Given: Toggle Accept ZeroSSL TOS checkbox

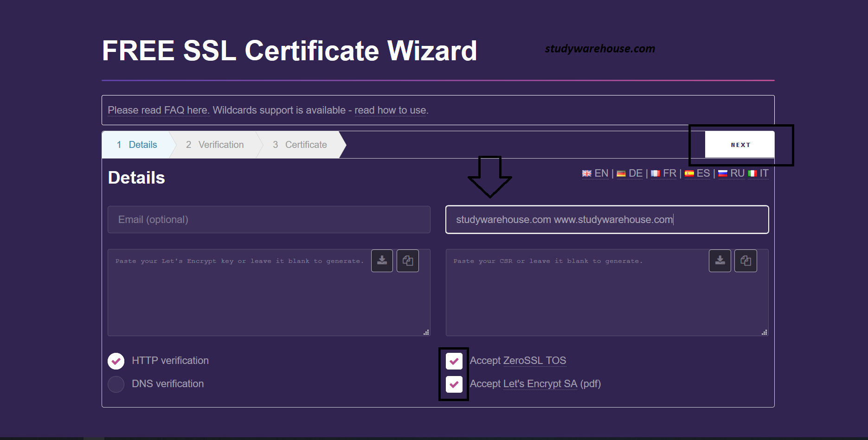Looking at the screenshot, I should pyautogui.click(x=454, y=361).
